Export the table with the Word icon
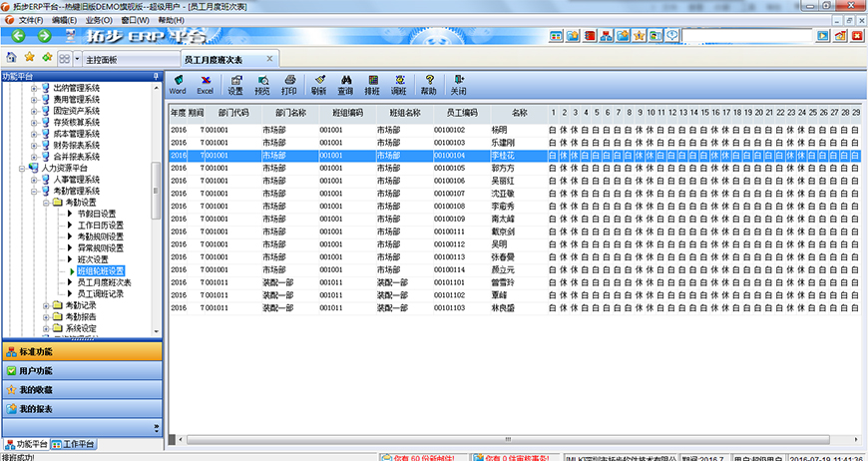 coord(178,84)
